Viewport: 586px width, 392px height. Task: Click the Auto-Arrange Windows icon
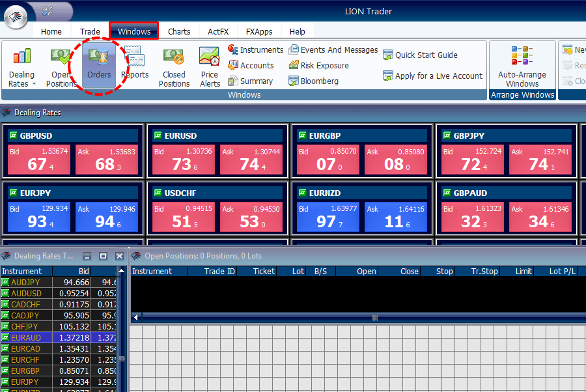(522, 66)
